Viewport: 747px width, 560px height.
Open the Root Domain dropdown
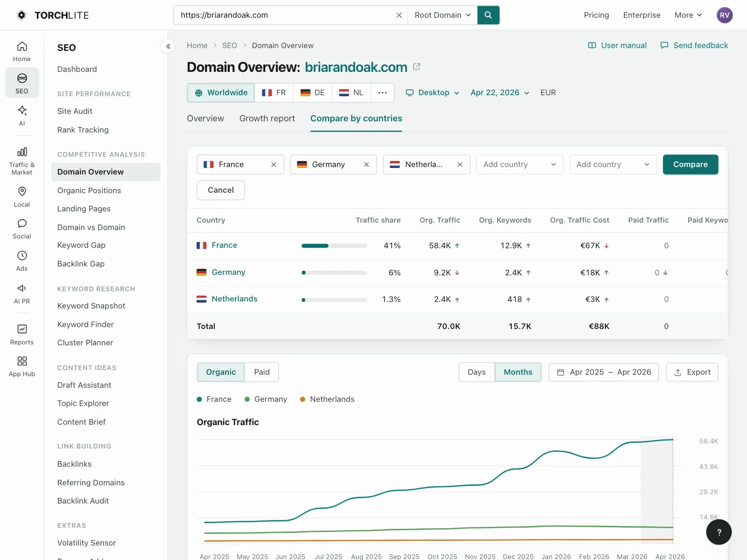(443, 15)
